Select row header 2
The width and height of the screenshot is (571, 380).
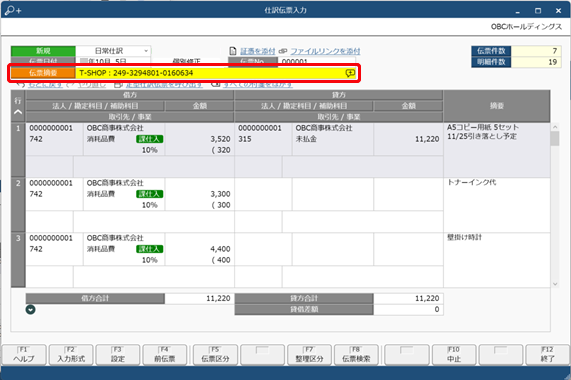(18, 205)
